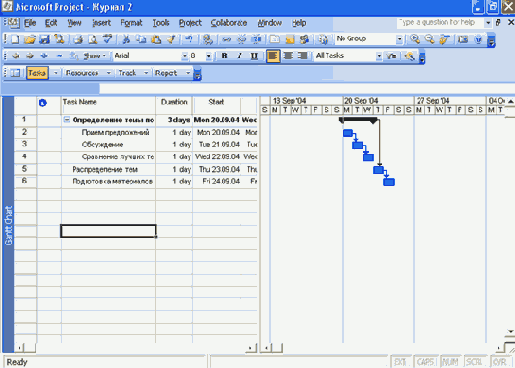This screenshot has height=368, width=515.
Task: Launch the Gantt Chart Wizard icon
Action: [x=409, y=56]
